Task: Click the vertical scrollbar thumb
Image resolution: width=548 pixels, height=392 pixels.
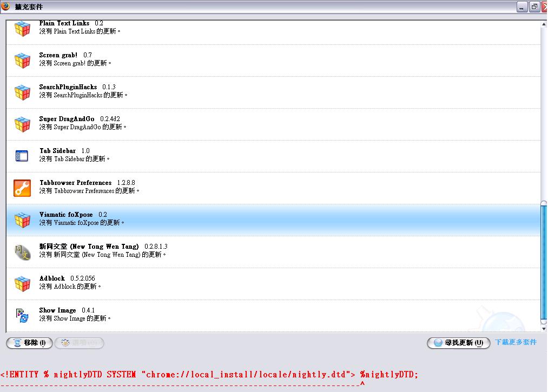Action: 544,263
